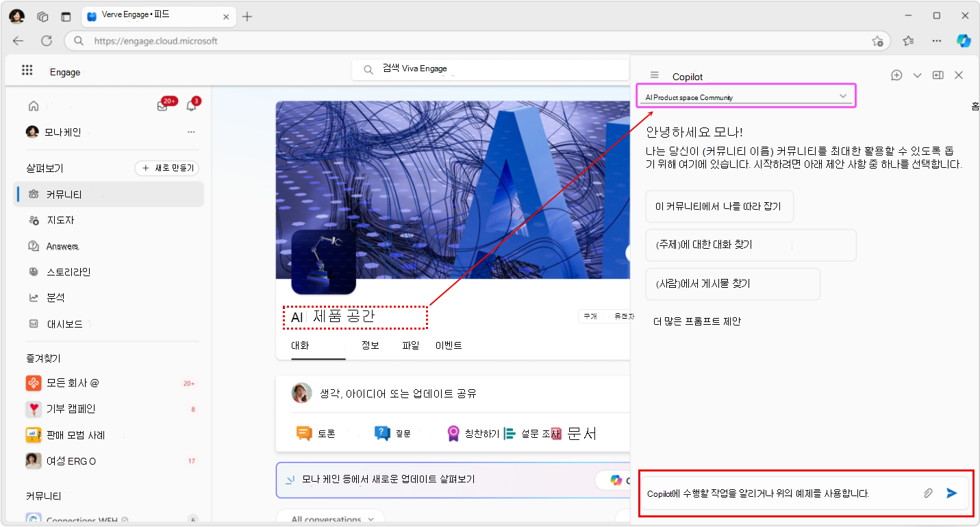This screenshot has height=527, width=980.
Task: Click 더 많은 프롬프트 제안
Action: [x=697, y=321]
